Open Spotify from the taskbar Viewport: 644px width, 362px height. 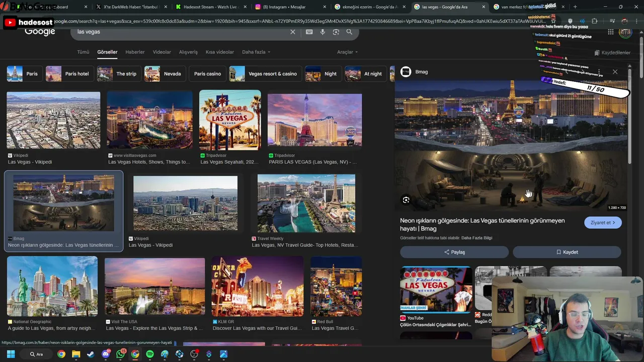tap(150, 354)
